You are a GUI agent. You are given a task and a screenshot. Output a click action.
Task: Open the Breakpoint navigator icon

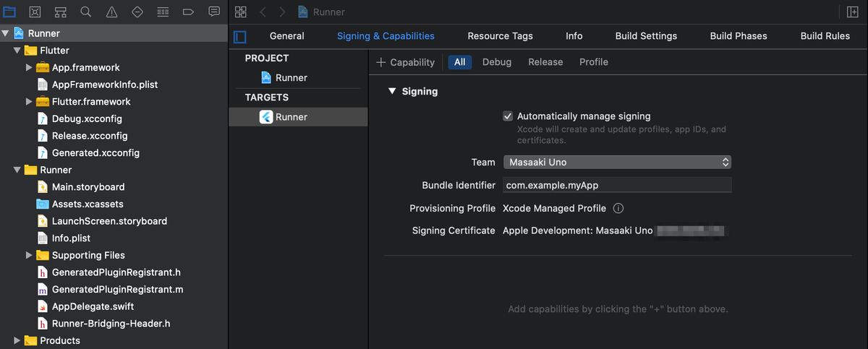coord(188,12)
